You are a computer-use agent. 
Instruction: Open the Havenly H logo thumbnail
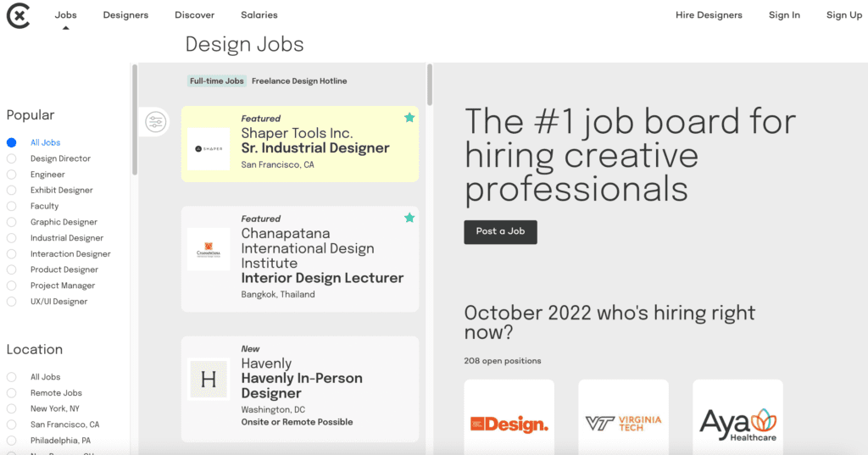click(209, 380)
